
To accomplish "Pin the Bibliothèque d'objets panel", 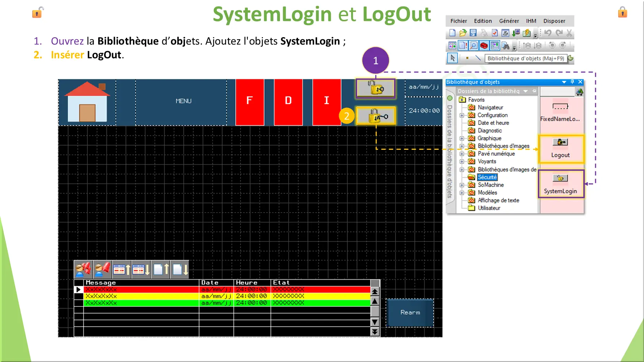I will pos(572,82).
